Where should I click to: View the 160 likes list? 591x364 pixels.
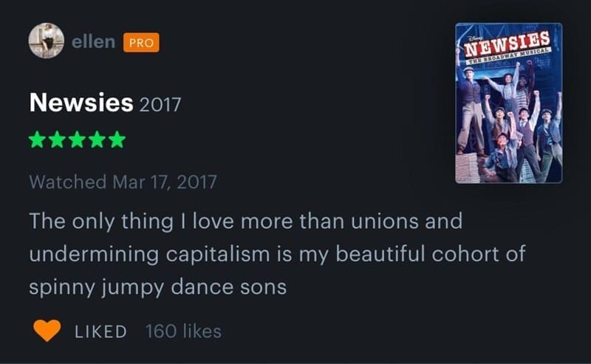183,332
